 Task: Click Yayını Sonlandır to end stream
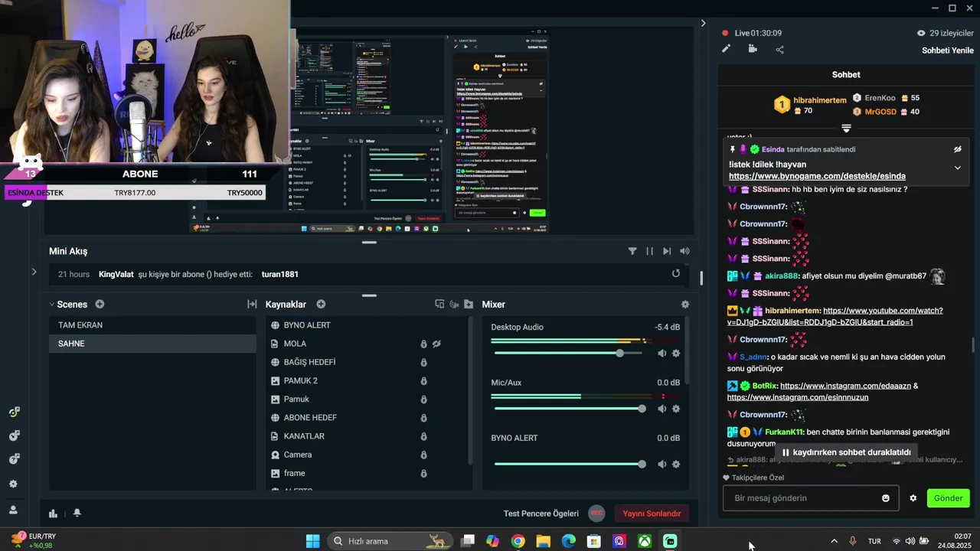(x=652, y=514)
